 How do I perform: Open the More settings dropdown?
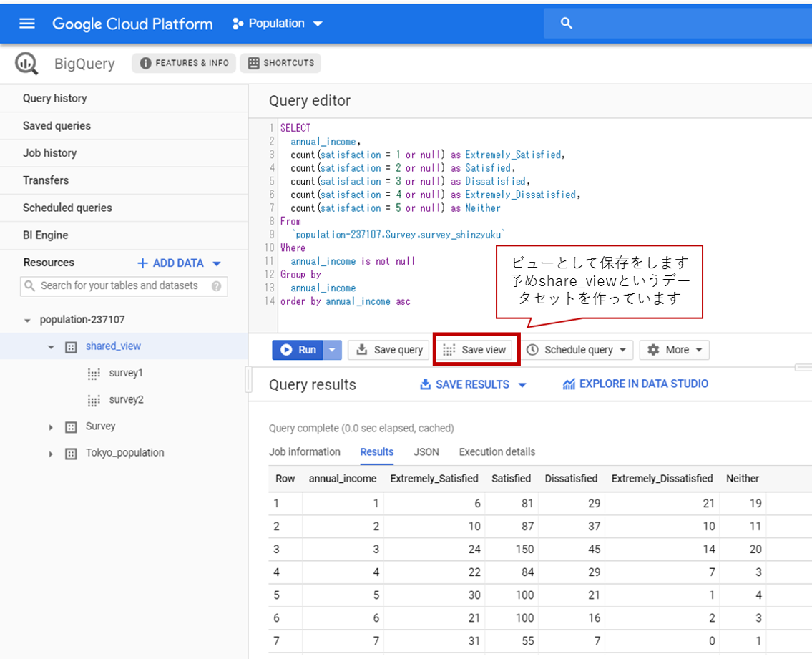click(675, 350)
